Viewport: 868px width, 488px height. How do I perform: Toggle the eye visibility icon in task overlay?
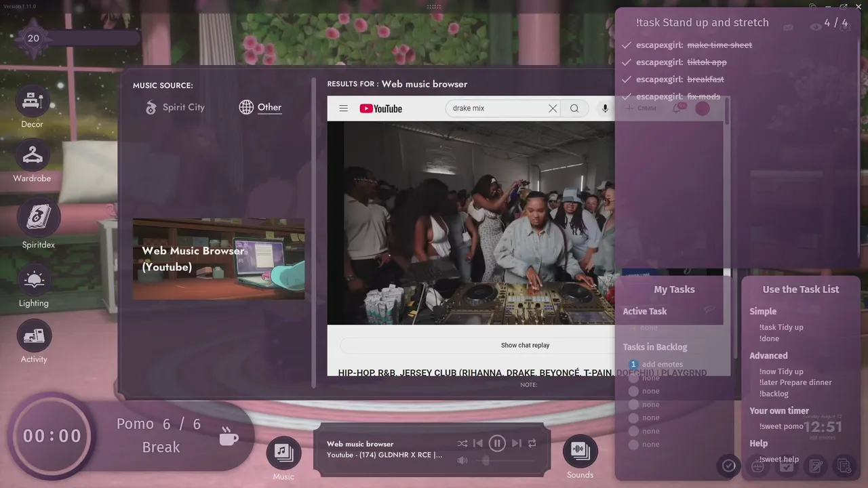[x=816, y=26]
